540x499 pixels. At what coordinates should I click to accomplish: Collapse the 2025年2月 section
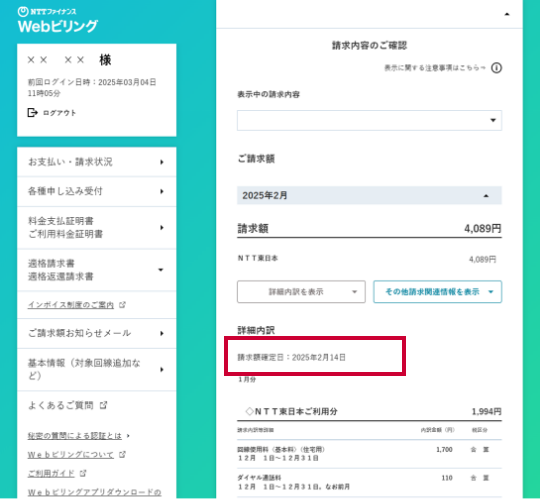click(369, 195)
